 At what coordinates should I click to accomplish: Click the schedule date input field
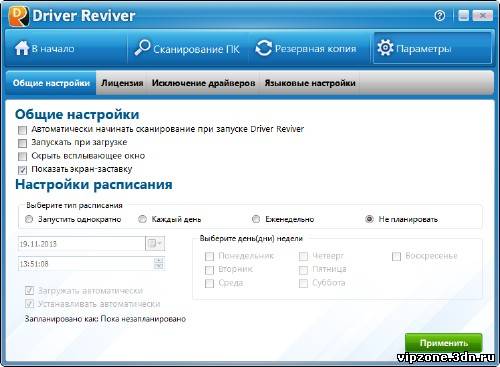pyautogui.click(x=82, y=244)
